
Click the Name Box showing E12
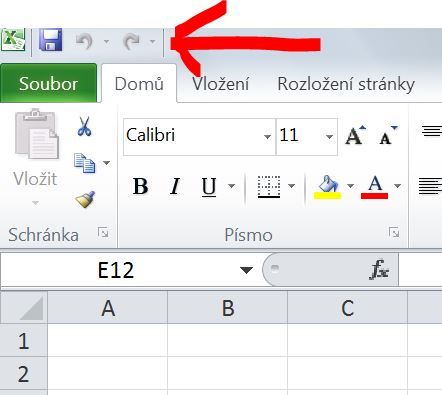pyautogui.click(x=127, y=270)
